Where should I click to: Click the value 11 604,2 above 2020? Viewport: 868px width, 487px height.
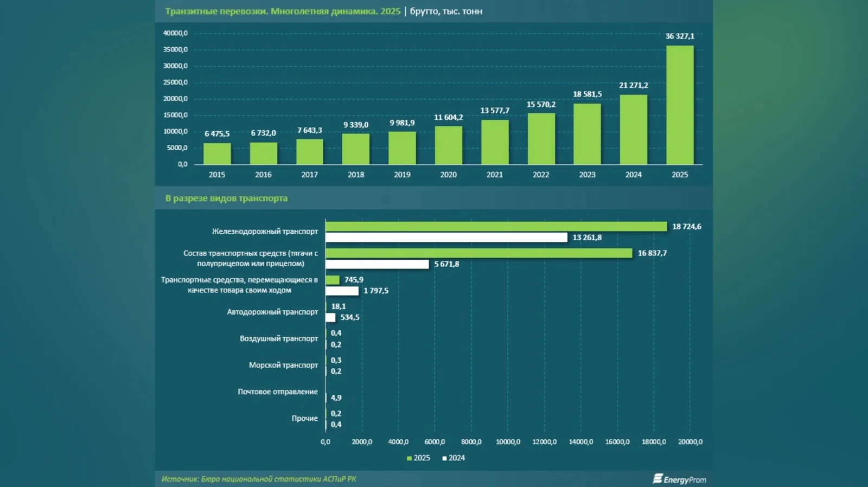click(449, 117)
